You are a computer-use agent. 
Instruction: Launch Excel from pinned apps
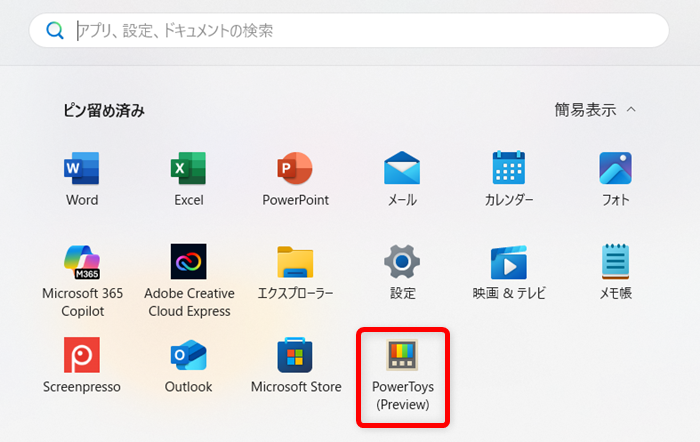[x=188, y=179]
